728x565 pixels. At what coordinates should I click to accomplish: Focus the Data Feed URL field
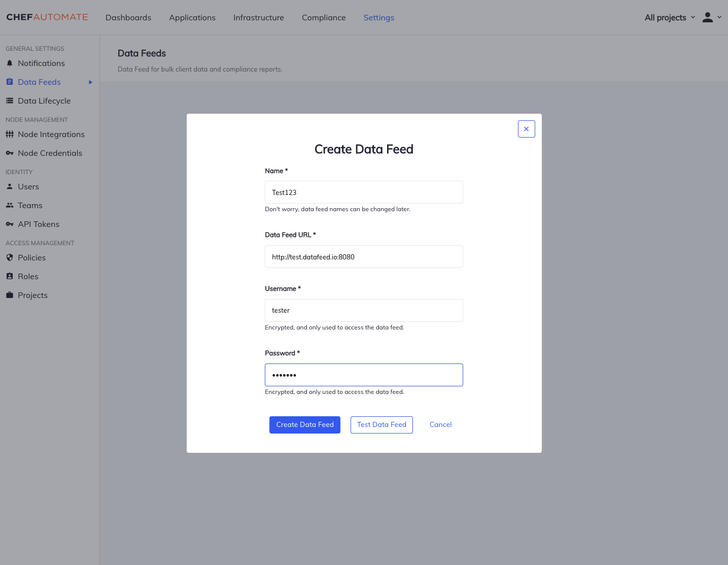click(x=364, y=257)
